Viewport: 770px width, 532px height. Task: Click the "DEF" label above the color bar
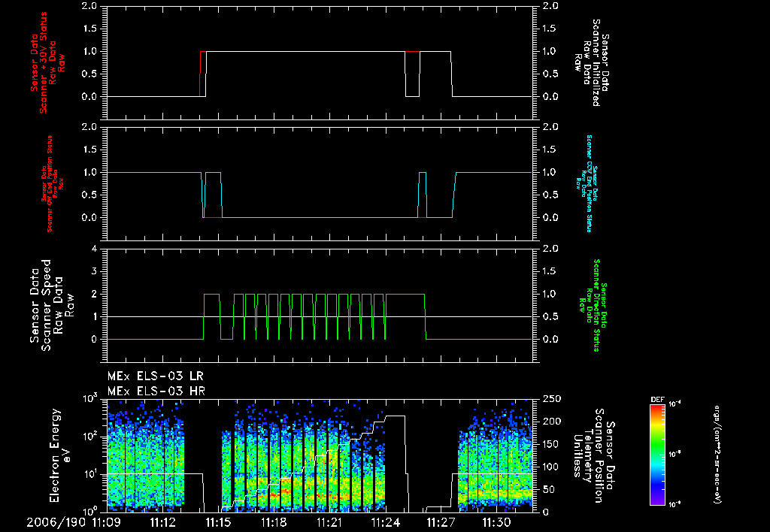(657, 400)
